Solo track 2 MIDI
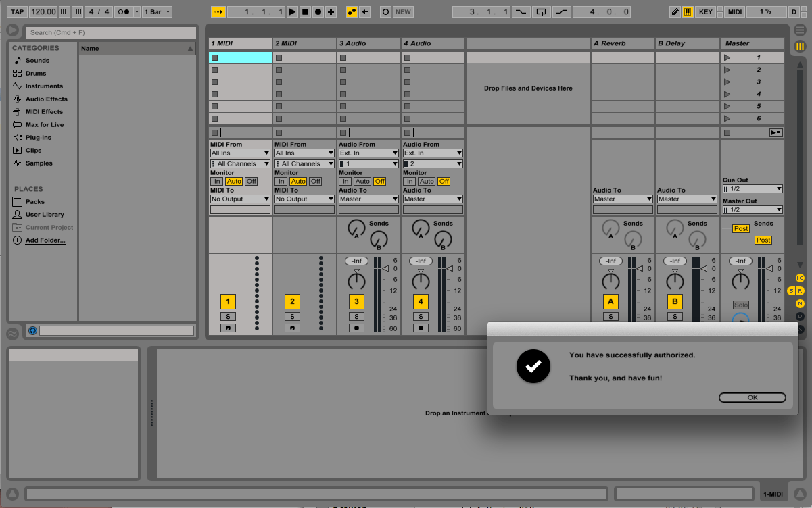The width and height of the screenshot is (812, 508). tap(292, 316)
